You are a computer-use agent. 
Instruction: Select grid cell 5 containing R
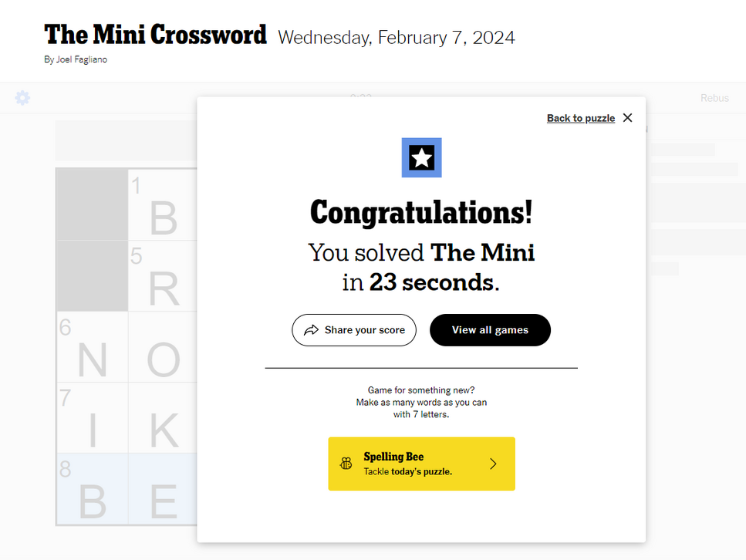162,276
